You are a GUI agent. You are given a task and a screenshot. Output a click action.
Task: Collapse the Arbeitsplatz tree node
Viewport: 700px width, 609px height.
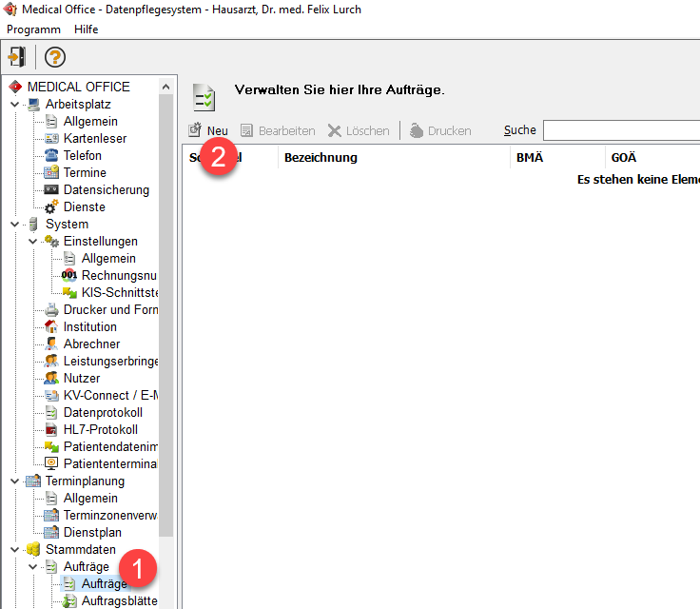pyautogui.click(x=15, y=104)
